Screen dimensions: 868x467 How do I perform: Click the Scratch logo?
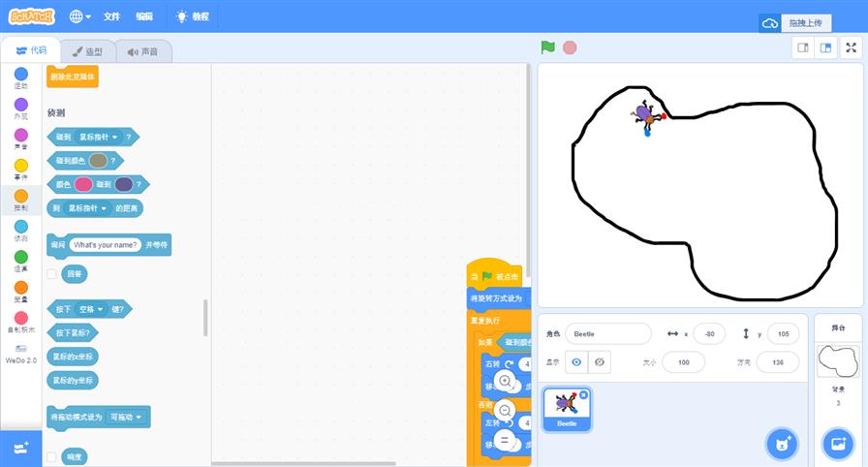point(32,16)
